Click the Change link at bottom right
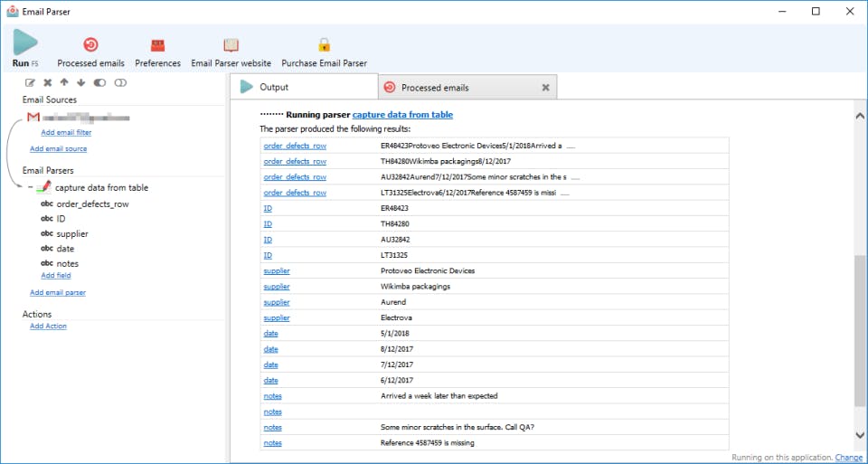This screenshot has width=868, height=464. pyautogui.click(x=849, y=458)
